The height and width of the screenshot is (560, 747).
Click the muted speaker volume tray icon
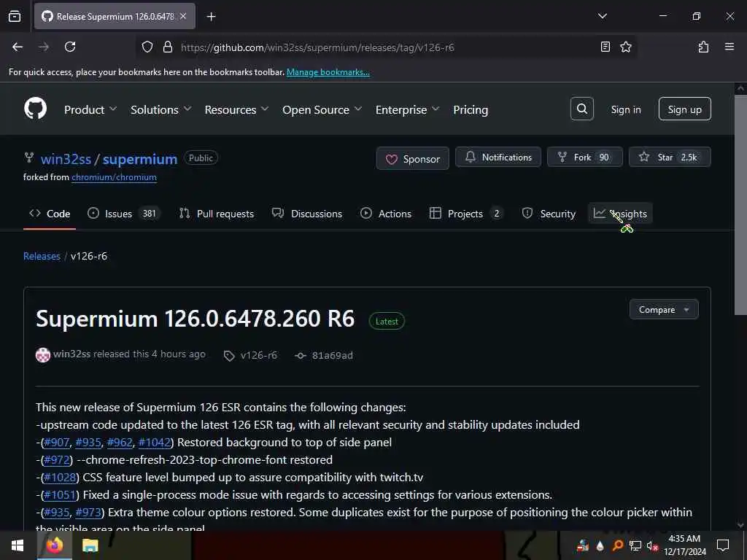tap(652, 546)
